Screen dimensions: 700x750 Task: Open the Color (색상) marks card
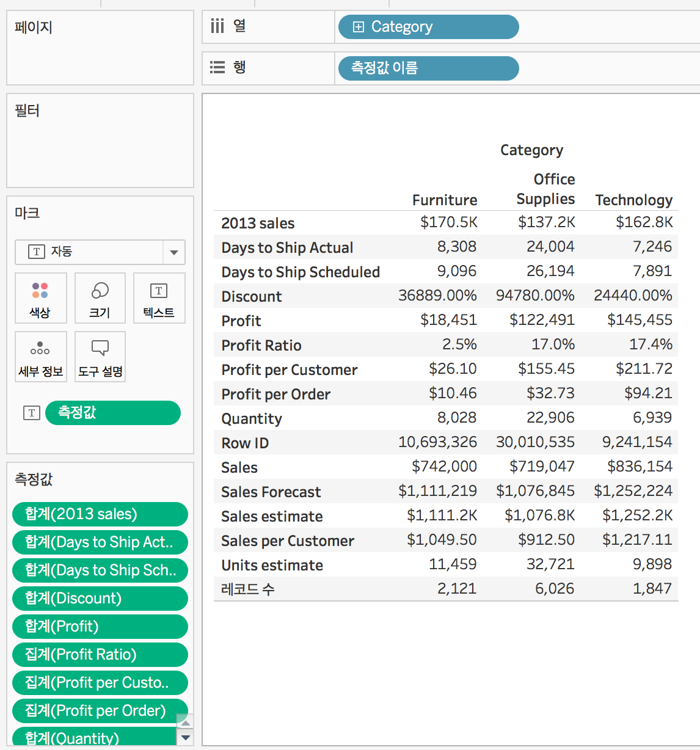pyautogui.click(x=40, y=298)
